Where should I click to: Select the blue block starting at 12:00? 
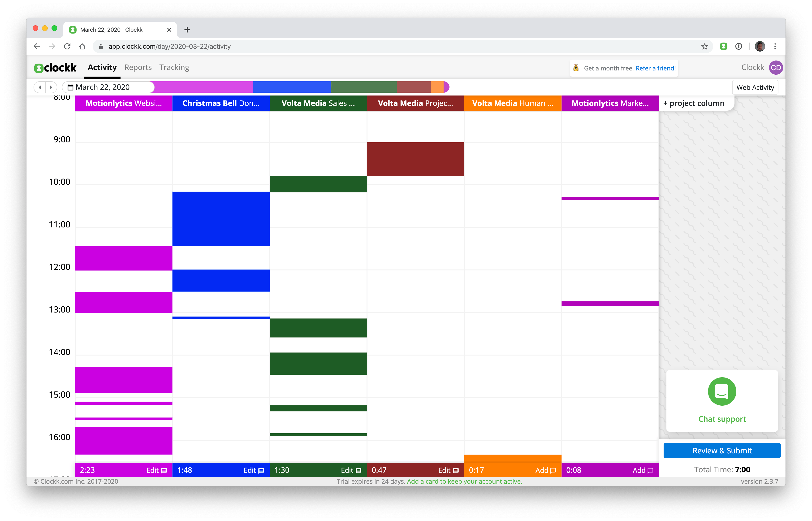[221, 280]
